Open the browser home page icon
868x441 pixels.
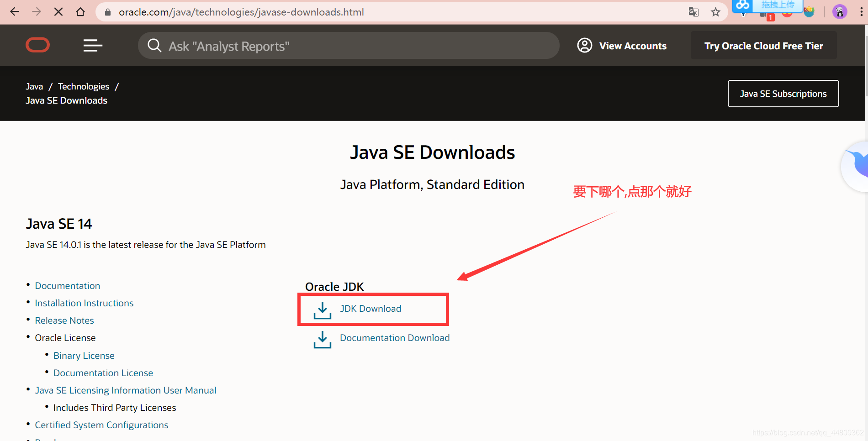(x=80, y=12)
